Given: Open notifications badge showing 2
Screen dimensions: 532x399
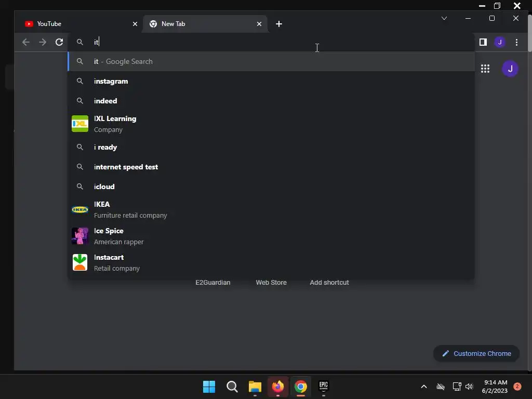Looking at the screenshot, I should pos(517,387).
